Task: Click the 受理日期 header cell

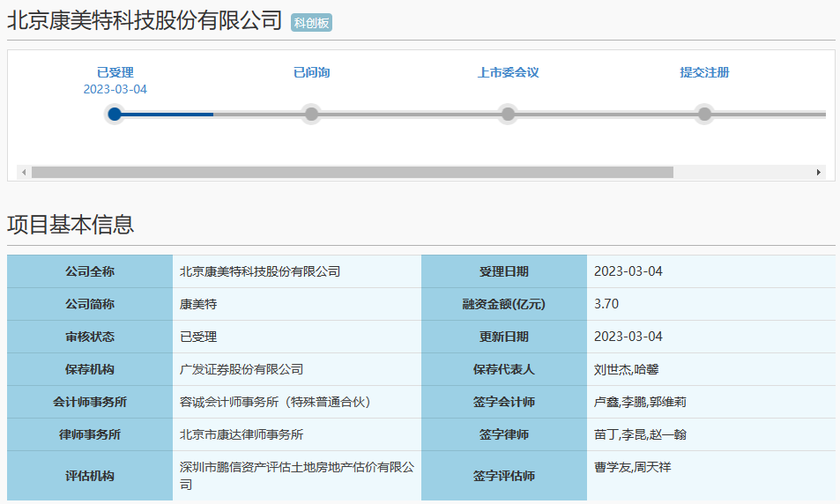Action: tap(504, 271)
